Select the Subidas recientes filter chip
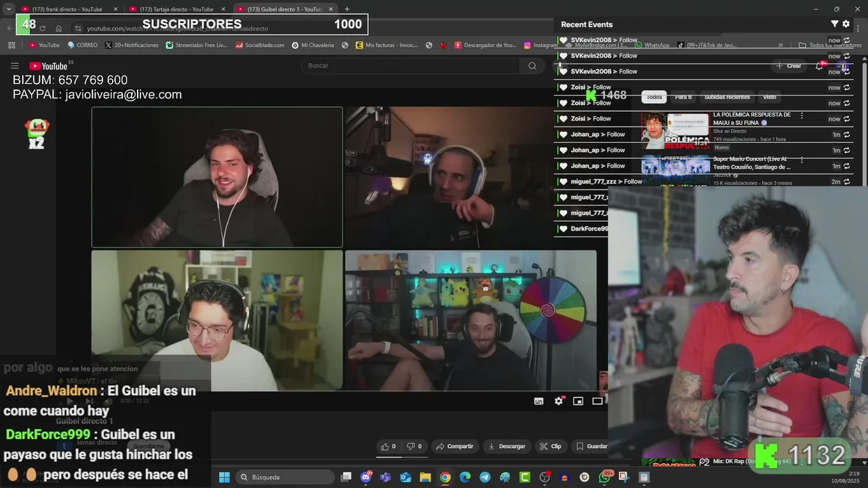 (x=727, y=97)
